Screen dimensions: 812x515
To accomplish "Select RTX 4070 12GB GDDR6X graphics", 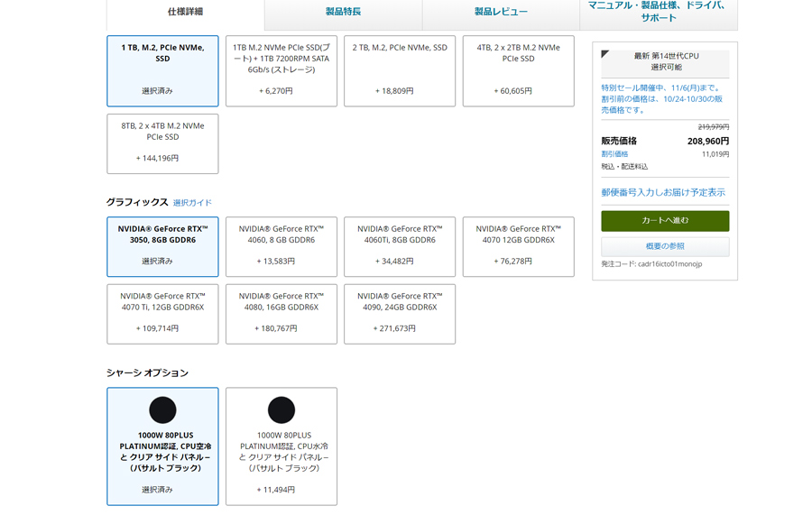I will (519, 247).
